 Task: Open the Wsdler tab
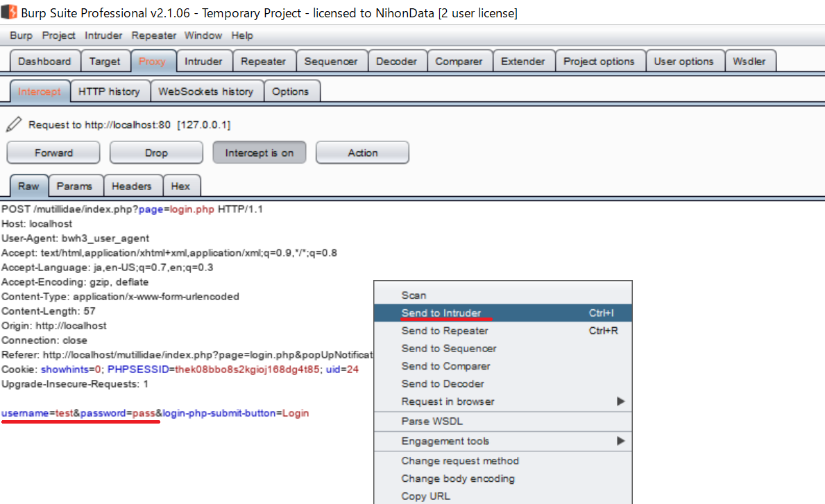[x=749, y=61]
